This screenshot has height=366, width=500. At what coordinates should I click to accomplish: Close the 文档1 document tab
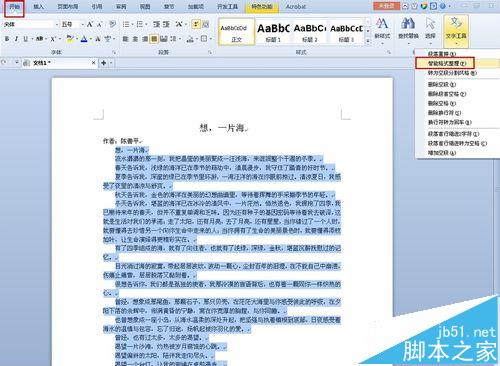click(x=94, y=63)
